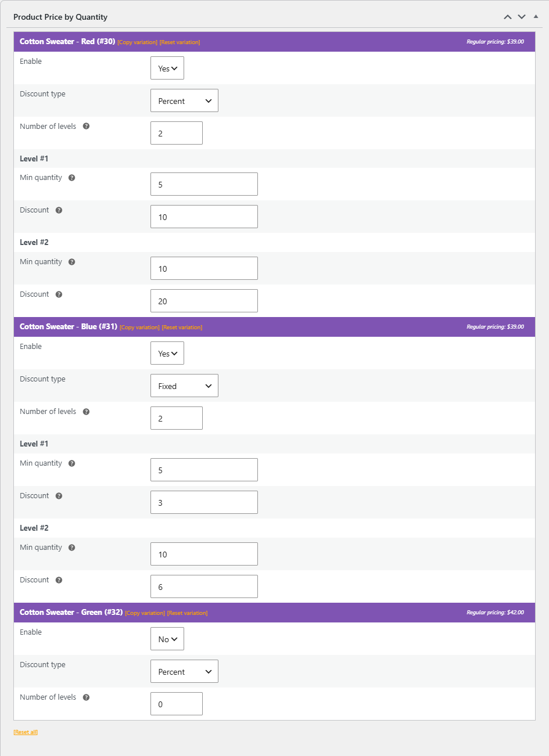Screen dimensions: 549x756
Task: Open Discount type dropdown for Red sweater
Action: pos(184,100)
